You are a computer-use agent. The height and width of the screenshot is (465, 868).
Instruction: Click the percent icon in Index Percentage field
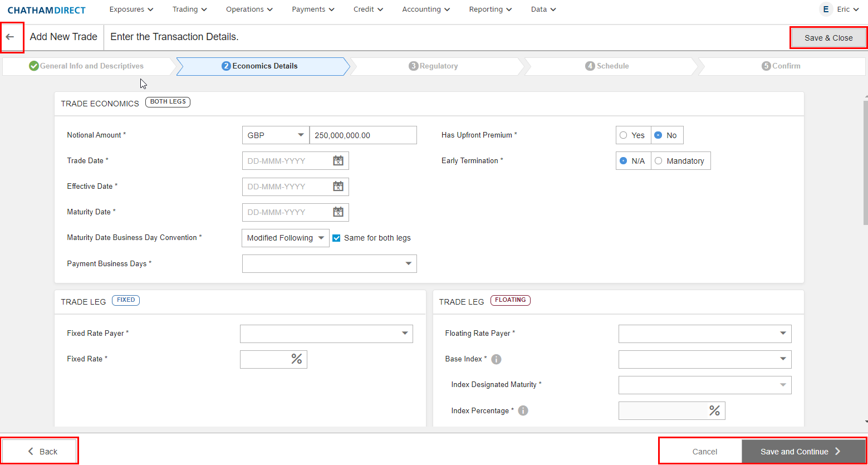tap(714, 410)
